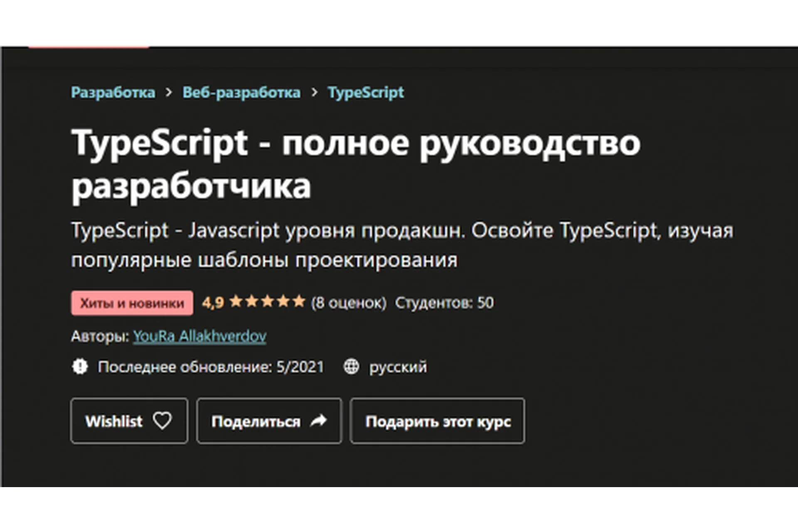
Task: Click the Поделиться button
Action: click(x=269, y=421)
